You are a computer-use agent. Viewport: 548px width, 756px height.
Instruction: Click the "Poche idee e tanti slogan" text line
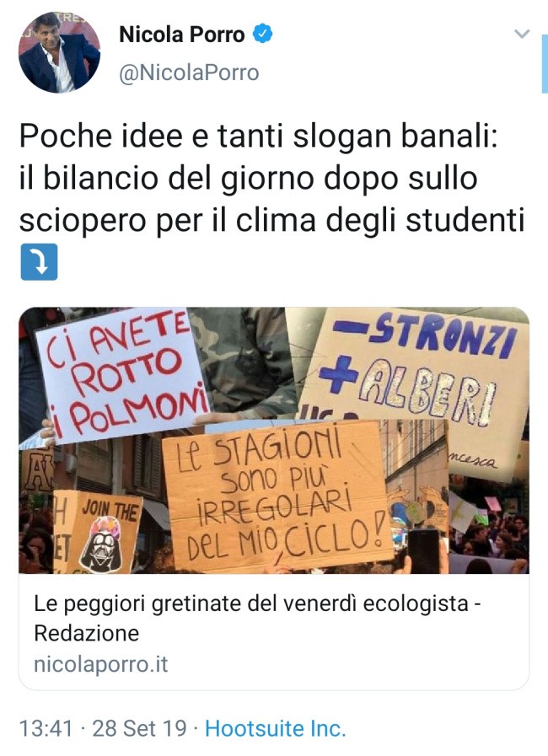[259, 136]
